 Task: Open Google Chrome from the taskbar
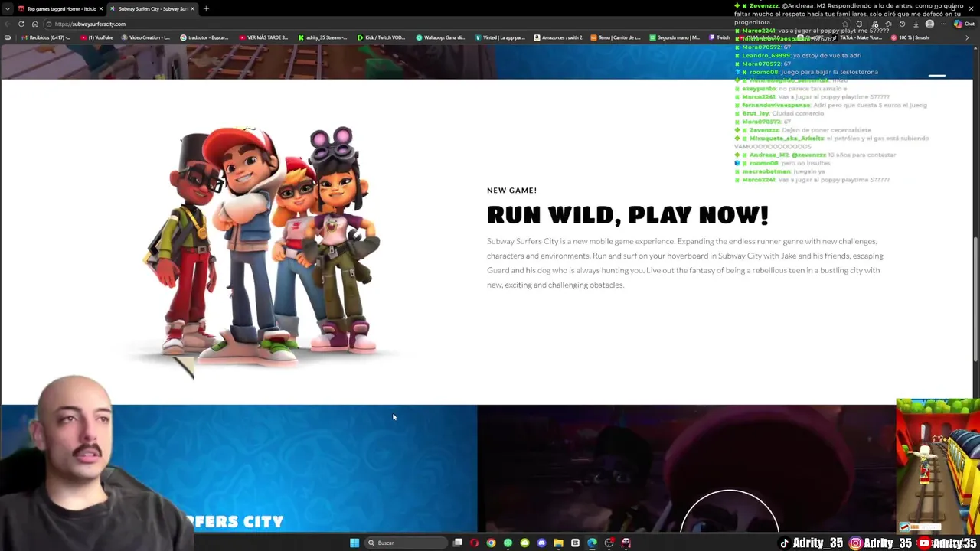491,543
